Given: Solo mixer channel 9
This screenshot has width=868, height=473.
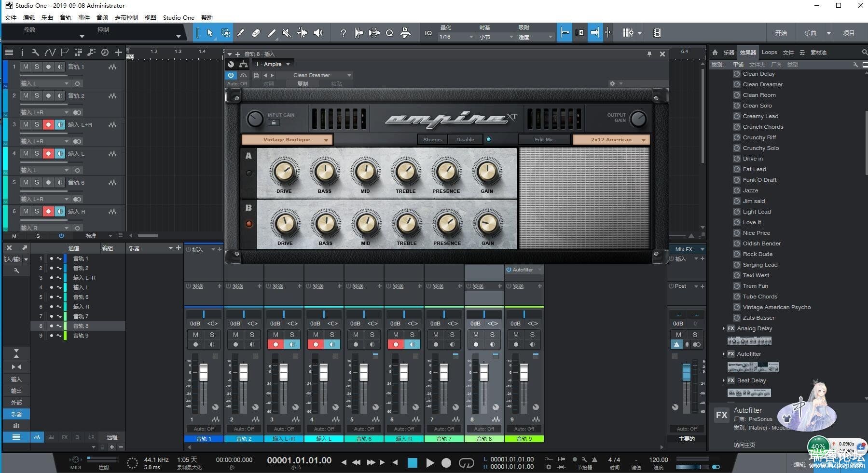Looking at the screenshot, I should click(x=532, y=334).
